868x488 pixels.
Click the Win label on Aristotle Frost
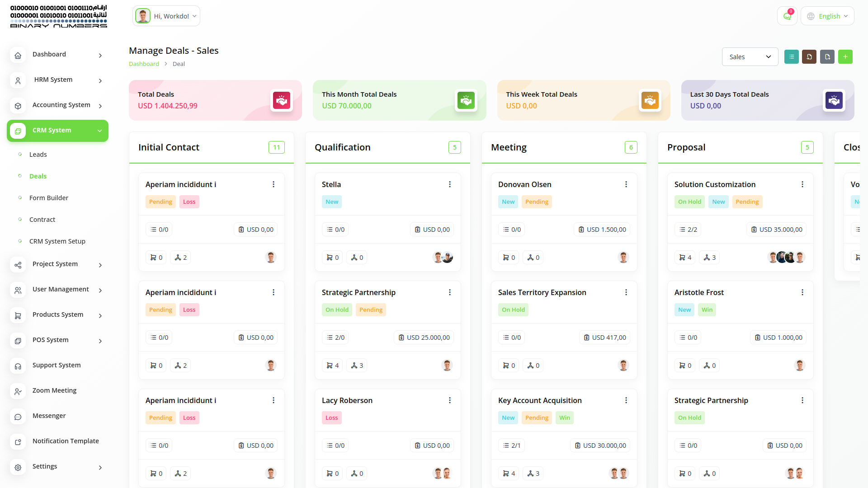pos(707,310)
